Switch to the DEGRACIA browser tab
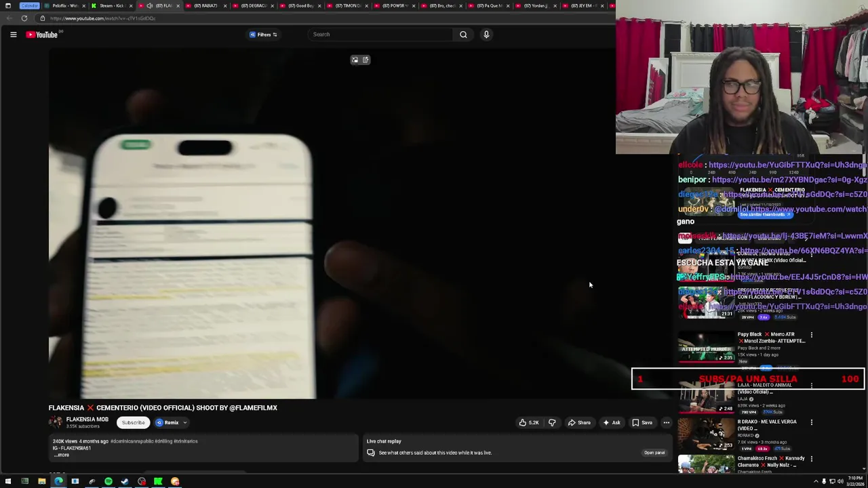The height and width of the screenshot is (488, 868). tap(254, 5)
